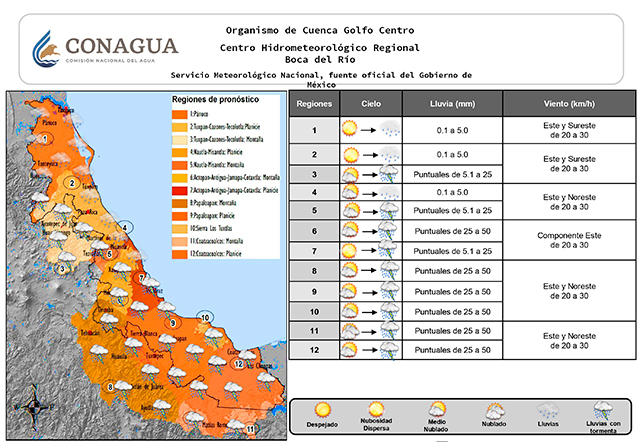Click the Regiones de pronóstico legend title

tap(215, 101)
